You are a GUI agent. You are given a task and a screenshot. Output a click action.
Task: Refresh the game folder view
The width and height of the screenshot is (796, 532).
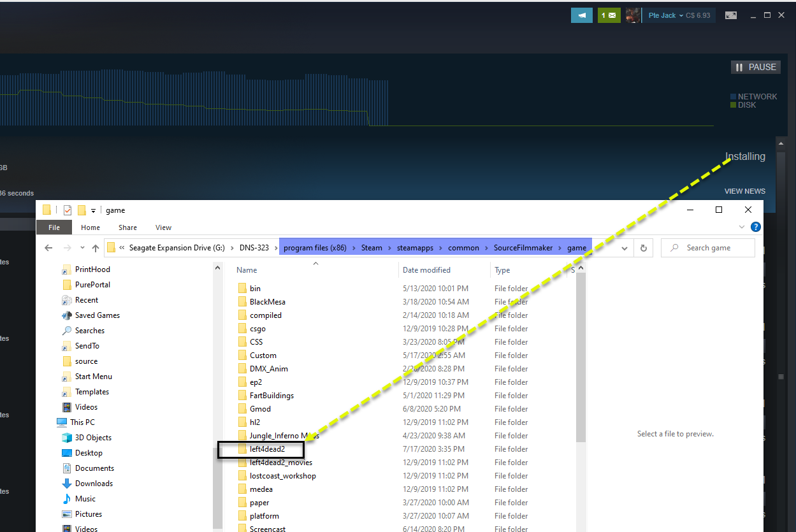point(643,248)
